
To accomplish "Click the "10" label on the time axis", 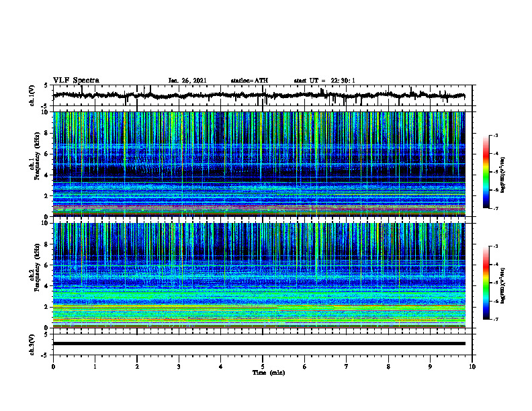I will [x=472, y=367].
